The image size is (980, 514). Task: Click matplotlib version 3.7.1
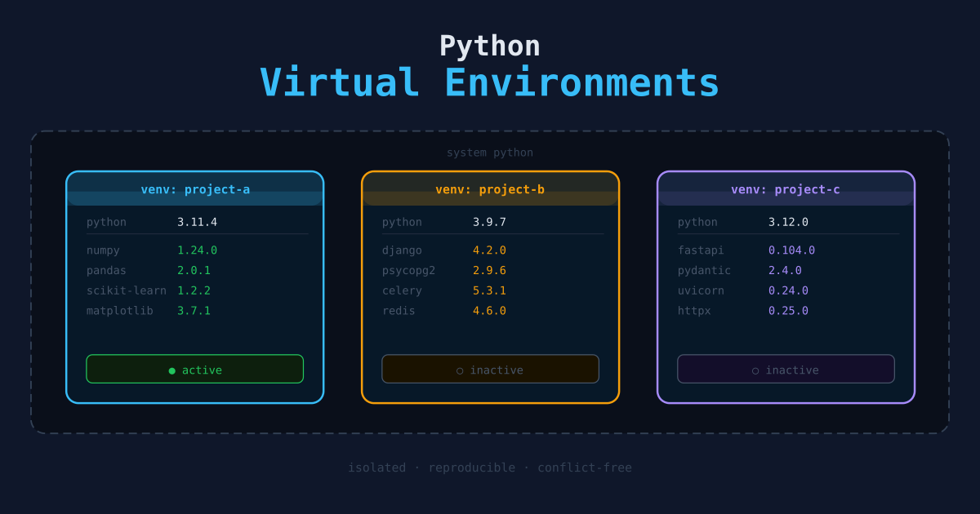click(194, 311)
